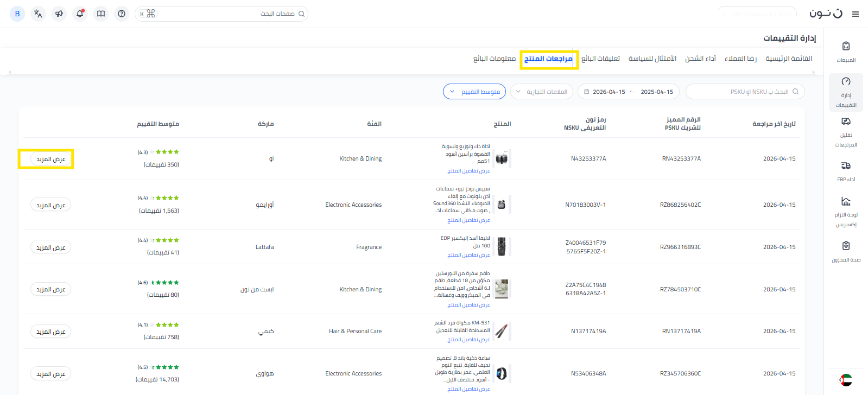Open عرض تفاصيل المنتج link for the هواوي smartwatch
Image resolution: width=868 pixels, height=395 pixels.
pyautogui.click(x=468, y=389)
